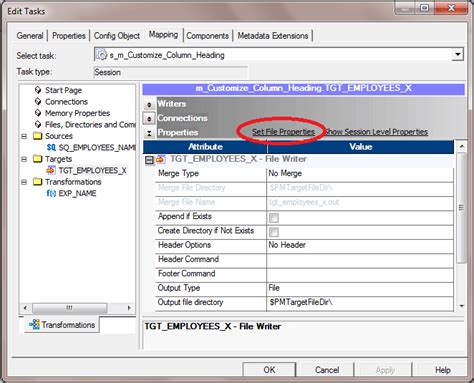
Task: Open the Metadata Extensions tab
Action: point(273,36)
